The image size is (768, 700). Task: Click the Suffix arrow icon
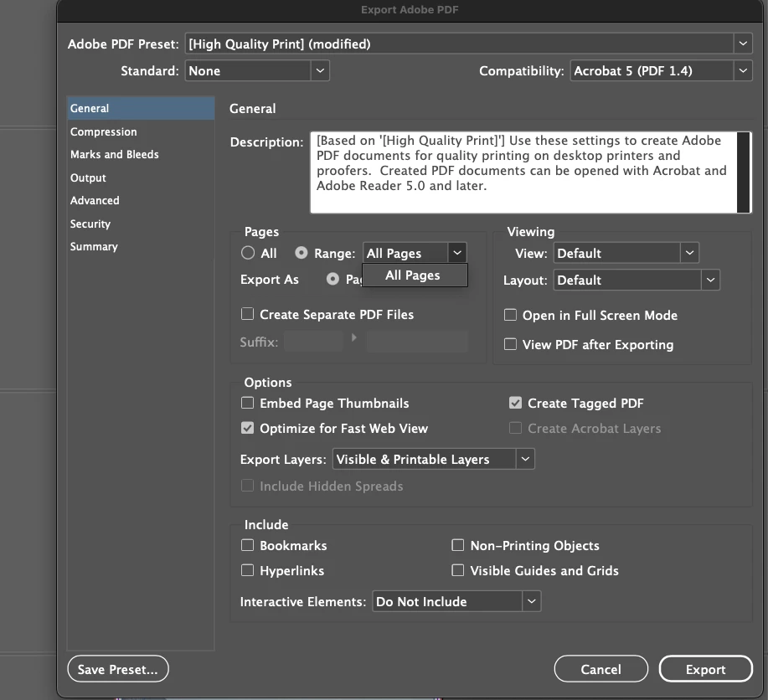click(354, 337)
